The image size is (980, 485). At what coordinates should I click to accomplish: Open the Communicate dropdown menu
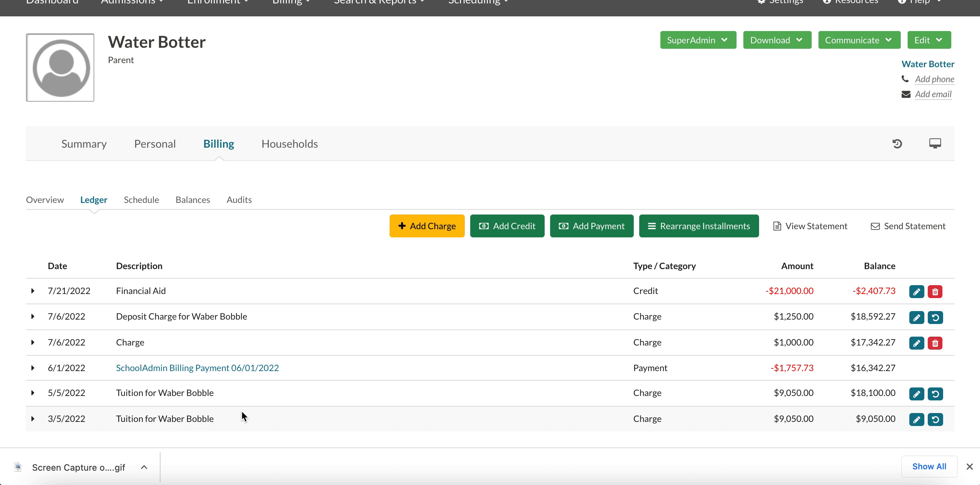(859, 40)
